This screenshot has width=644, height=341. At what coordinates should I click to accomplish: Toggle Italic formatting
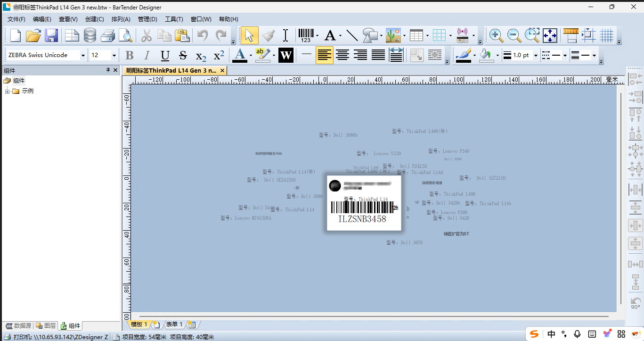click(147, 56)
